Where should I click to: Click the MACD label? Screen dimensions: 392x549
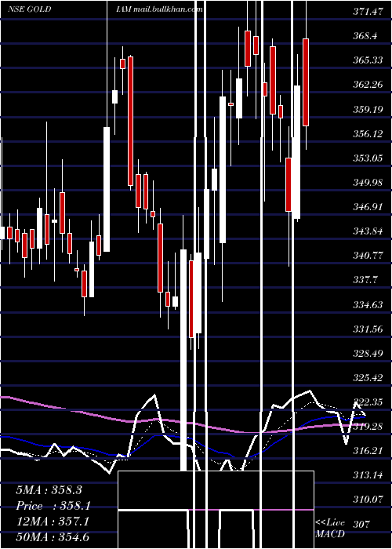tap(330, 534)
